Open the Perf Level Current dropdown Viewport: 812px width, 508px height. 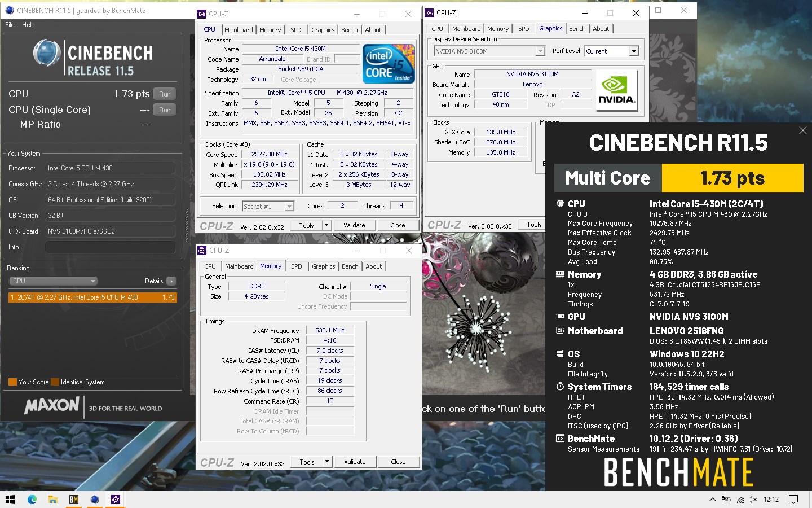(x=612, y=51)
